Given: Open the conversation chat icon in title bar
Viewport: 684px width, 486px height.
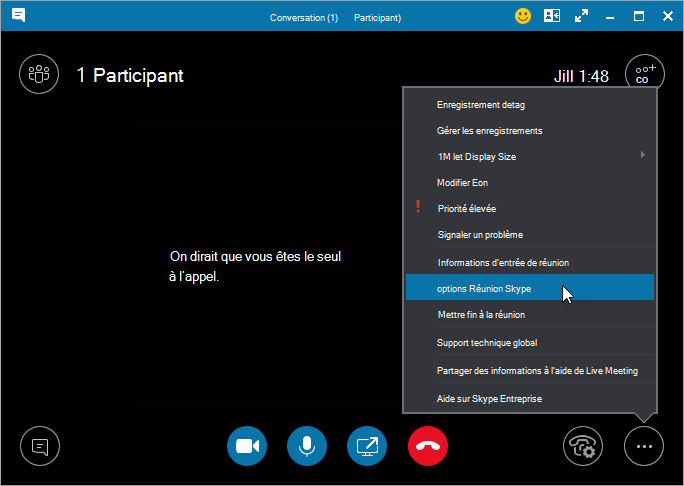Looking at the screenshot, I should (x=18, y=16).
